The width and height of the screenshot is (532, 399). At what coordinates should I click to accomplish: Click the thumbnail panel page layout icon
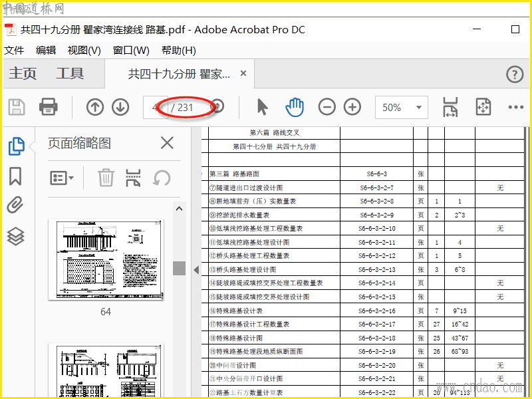pos(133,178)
